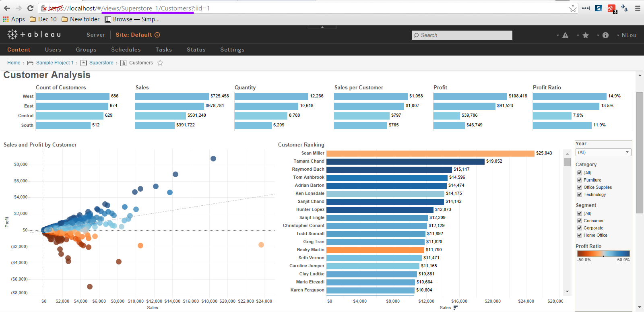Open the New folder bookmark
Viewport: 644px width, 312px height.
pyautogui.click(x=80, y=19)
